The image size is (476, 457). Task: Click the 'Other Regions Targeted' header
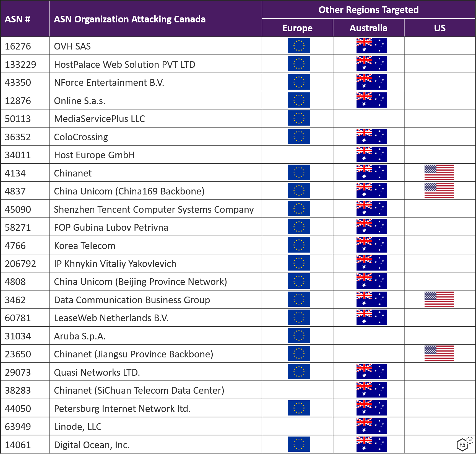[368, 10]
